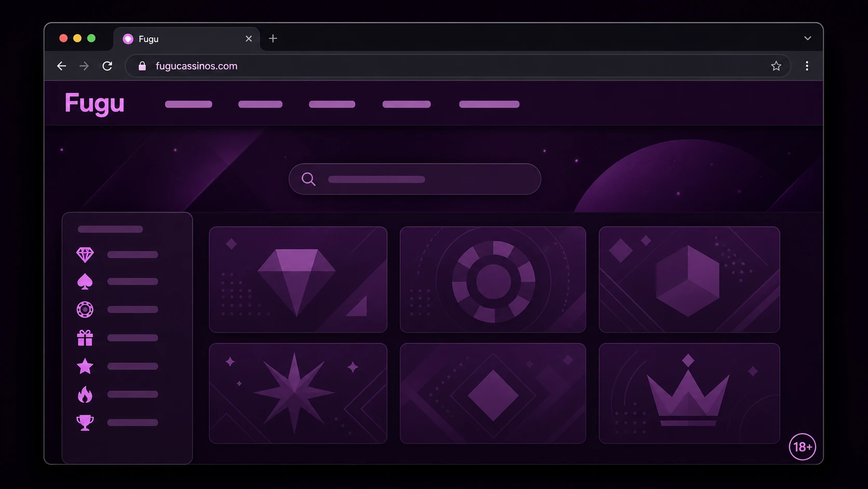Click the first navigation bar item
868x489 pixels.
(x=188, y=104)
